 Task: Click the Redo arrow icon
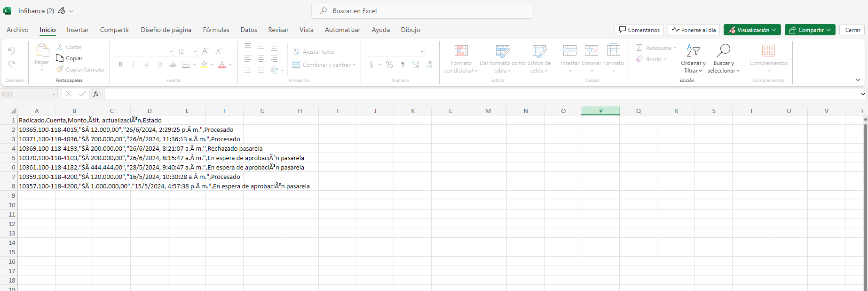(x=12, y=64)
